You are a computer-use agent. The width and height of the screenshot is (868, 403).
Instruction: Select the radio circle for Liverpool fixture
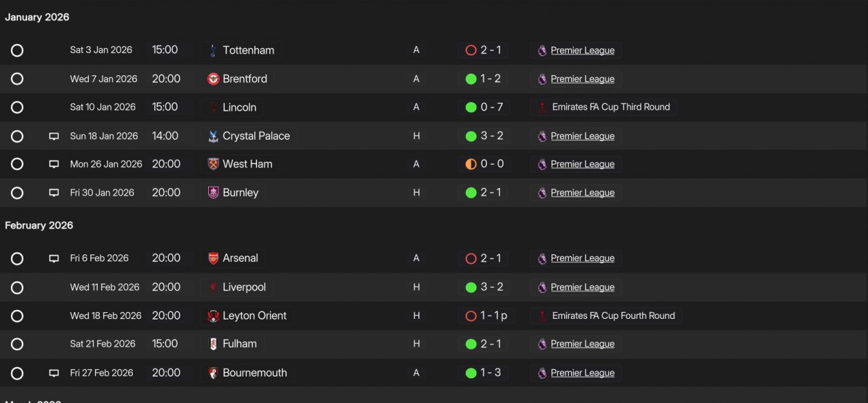point(17,287)
